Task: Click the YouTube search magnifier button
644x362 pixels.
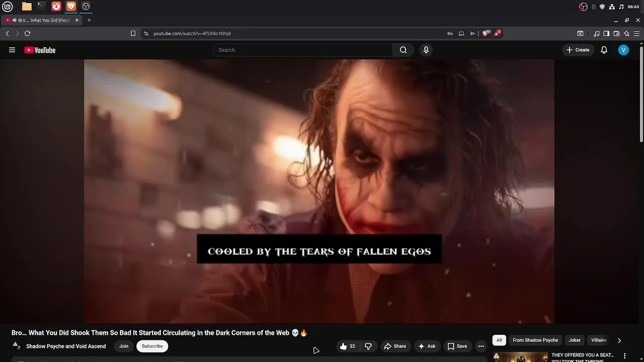Action: coord(403,50)
